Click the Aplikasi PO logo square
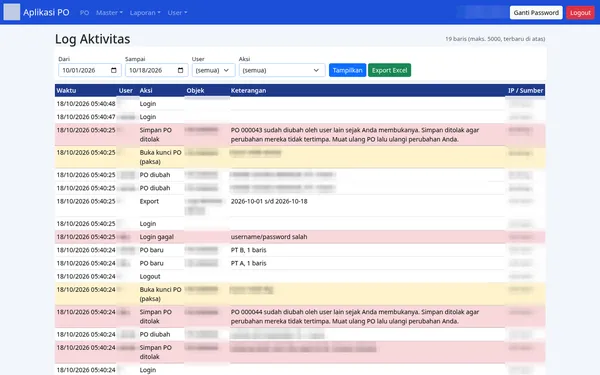The width and height of the screenshot is (600, 375). pyautogui.click(x=12, y=12)
